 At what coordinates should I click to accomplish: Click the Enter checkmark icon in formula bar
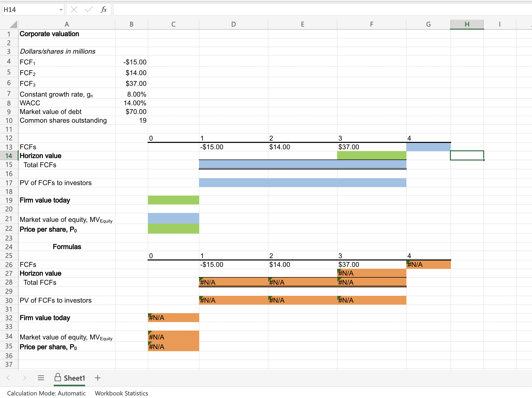(x=88, y=9)
